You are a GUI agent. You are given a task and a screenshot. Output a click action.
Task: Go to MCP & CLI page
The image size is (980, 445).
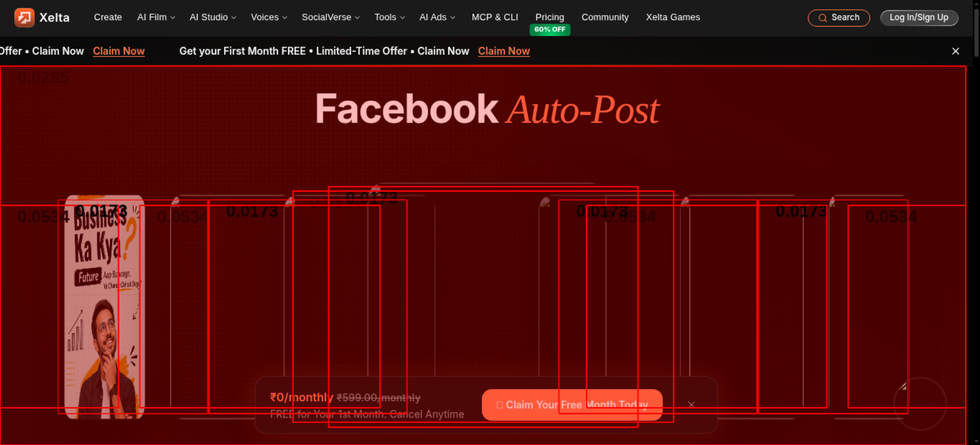click(x=495, y=17)
